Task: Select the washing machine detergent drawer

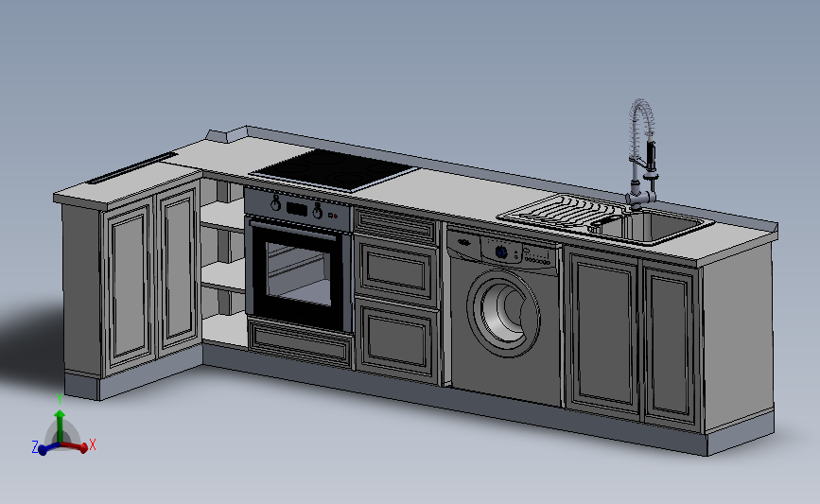Action: pos(463,244)
